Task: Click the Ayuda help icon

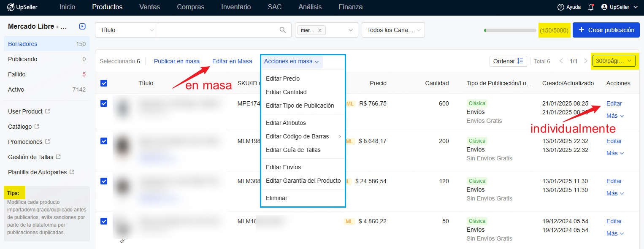Action: click(x=560, y=7)
